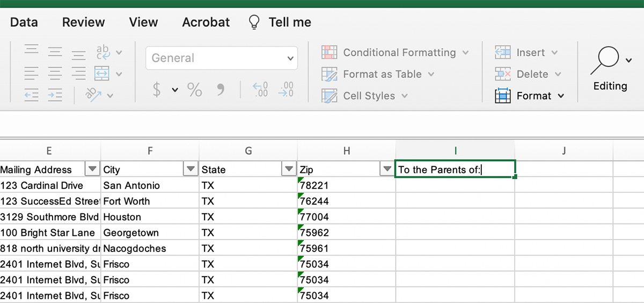
Task: Center text horizontally in the ribbon
Action: coord(55,73)
